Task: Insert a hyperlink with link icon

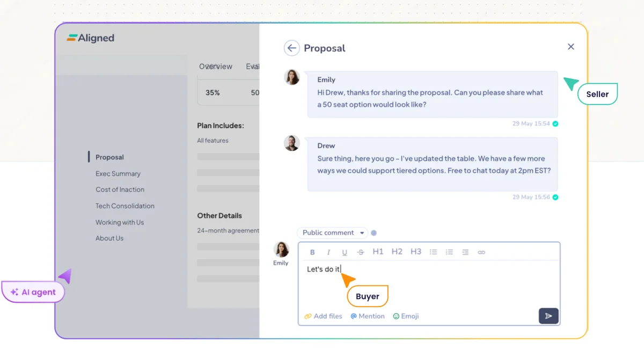Action: click(x=481, y=252)
